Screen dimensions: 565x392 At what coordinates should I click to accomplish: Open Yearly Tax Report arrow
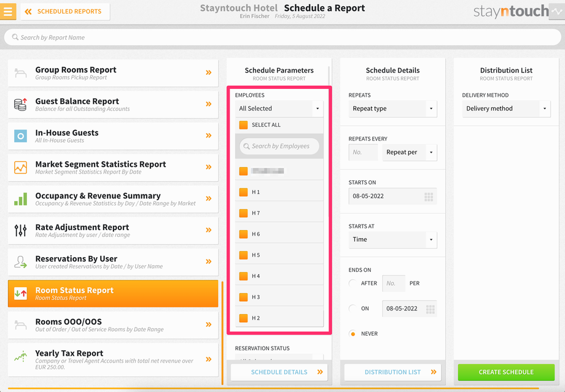pyautogui.click(x=209, y=359)
